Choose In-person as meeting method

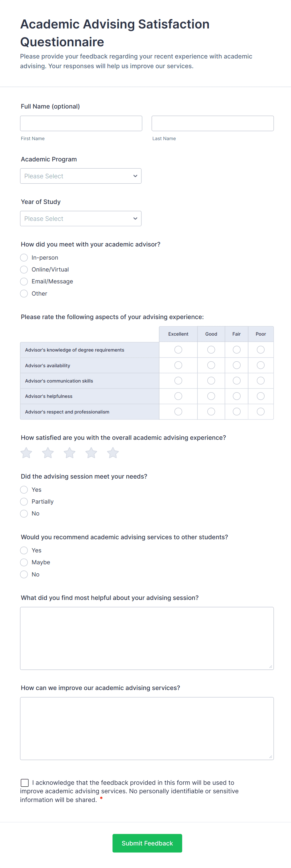pos(23,257)
